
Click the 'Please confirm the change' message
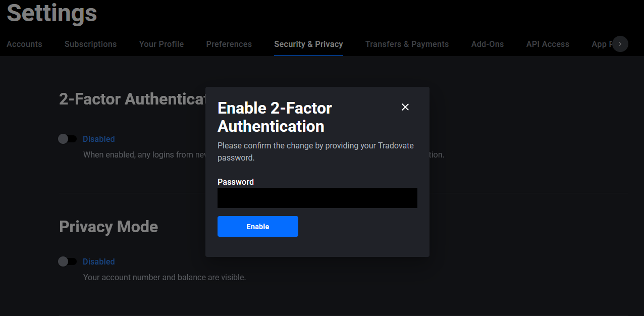(315, 151)
